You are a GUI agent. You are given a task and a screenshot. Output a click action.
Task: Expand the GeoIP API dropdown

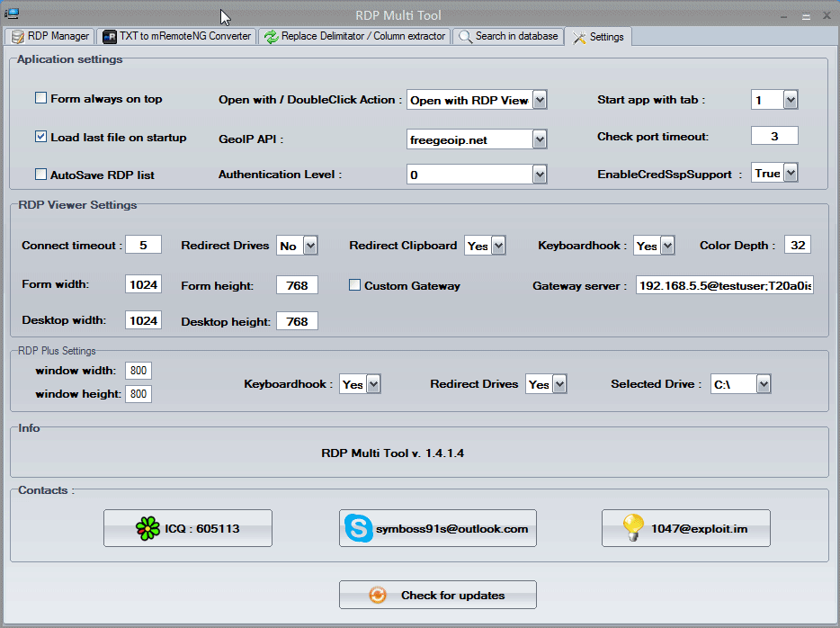[540, 139]
